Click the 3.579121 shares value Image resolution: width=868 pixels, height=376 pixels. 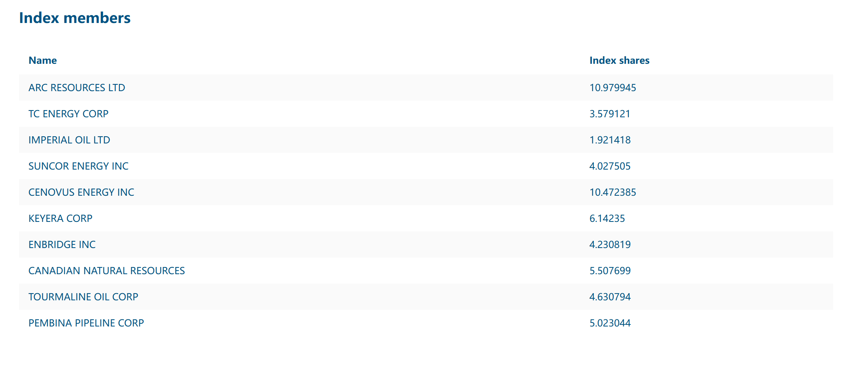click(609, 114)
